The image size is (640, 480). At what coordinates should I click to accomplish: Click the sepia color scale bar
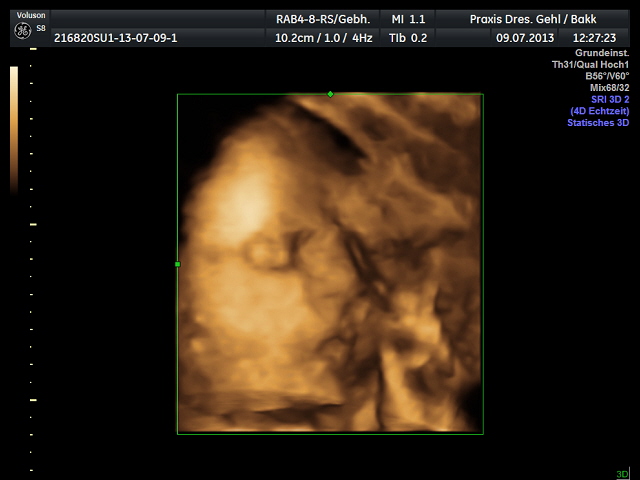pyautogui.click(x=14, y=130)
